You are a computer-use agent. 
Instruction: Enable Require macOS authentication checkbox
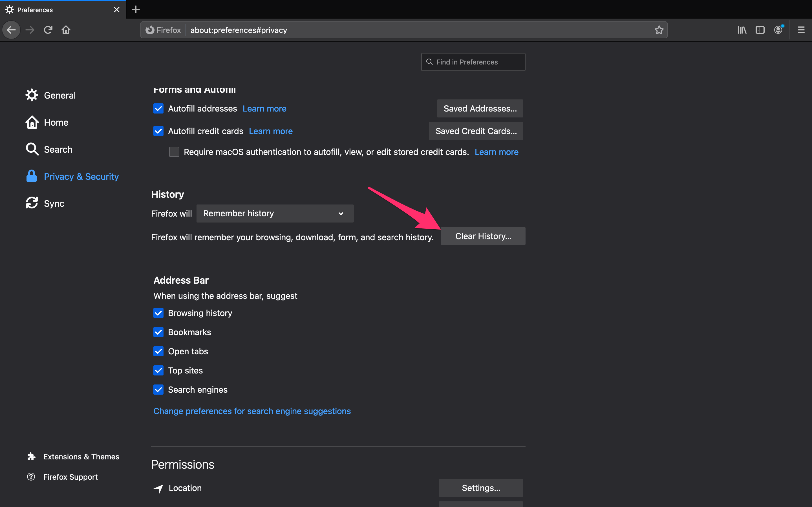174,152
